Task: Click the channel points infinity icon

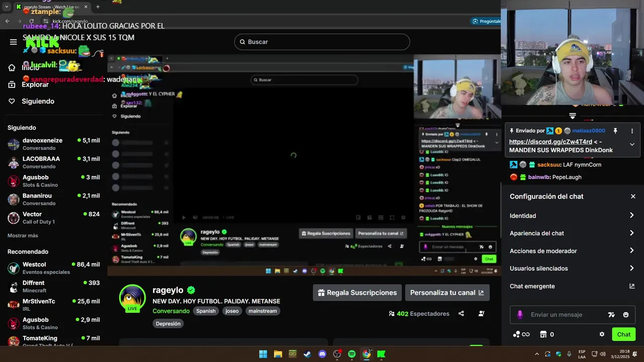Action: click(x=521, y=334)
